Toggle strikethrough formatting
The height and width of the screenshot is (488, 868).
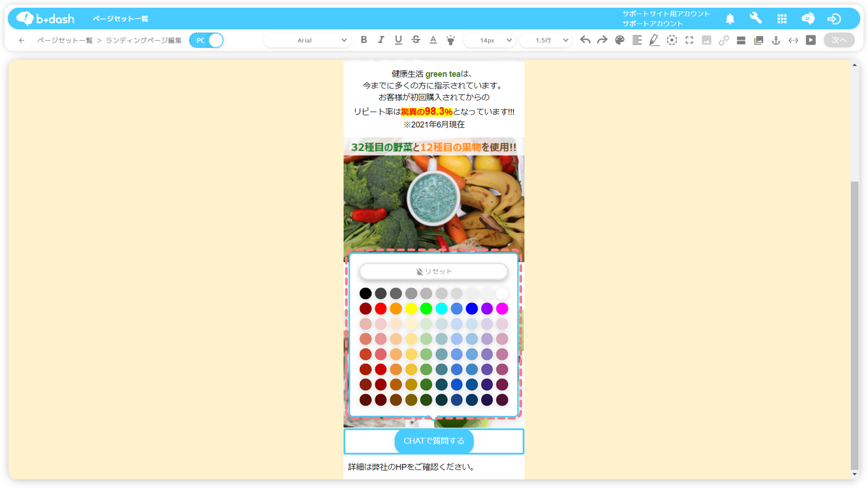416,40
